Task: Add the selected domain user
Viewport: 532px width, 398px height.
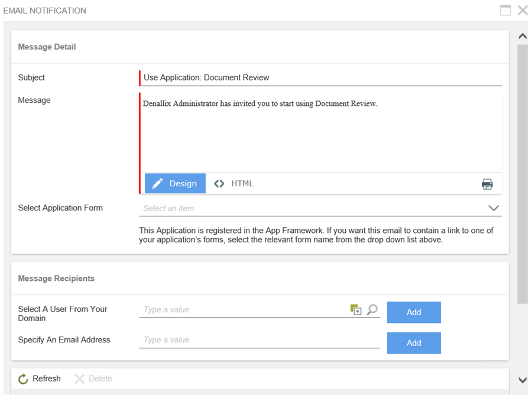Action: pos(414,312)
